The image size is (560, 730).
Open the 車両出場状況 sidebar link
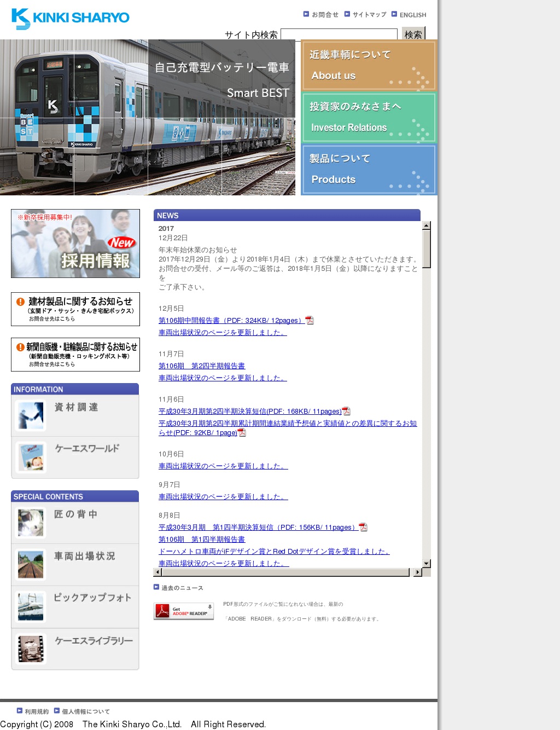coord(84,556)
